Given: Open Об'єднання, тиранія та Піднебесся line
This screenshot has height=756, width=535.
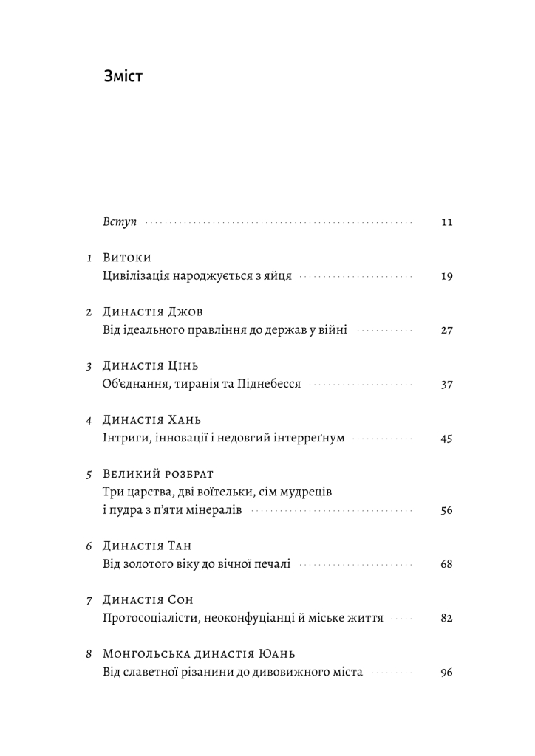Looking at the screenshot, I should pyautogui.click(x=202, y=384).
